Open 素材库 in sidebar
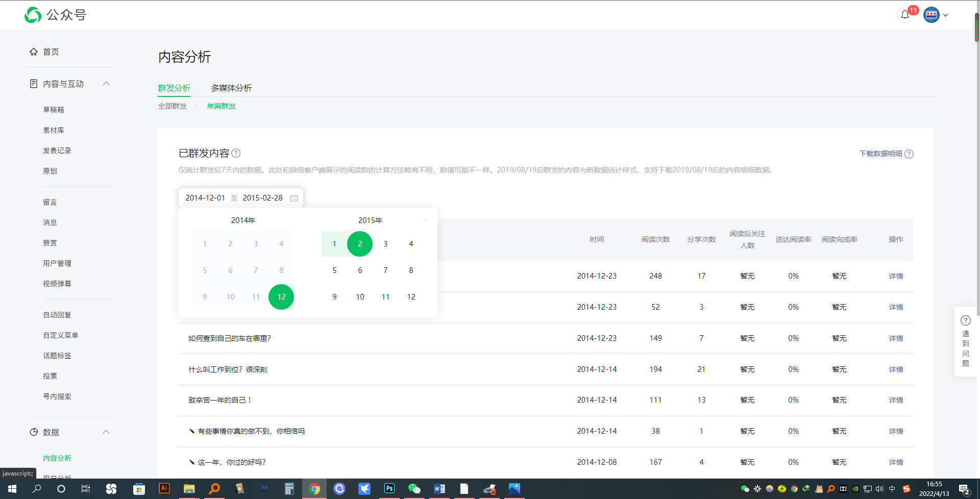The width and height of the screenshot is (980, 499). coord(54,130)
